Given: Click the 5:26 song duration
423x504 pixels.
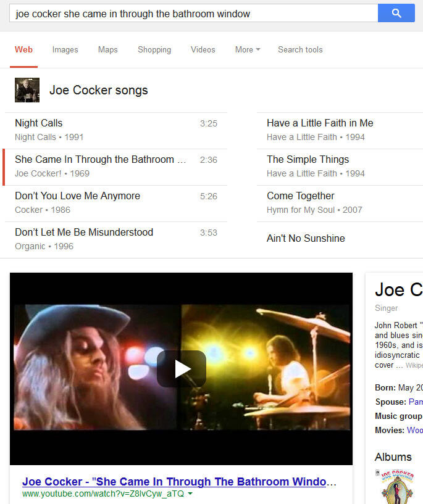Looking at the screenshot, I should tap(209, 196).
